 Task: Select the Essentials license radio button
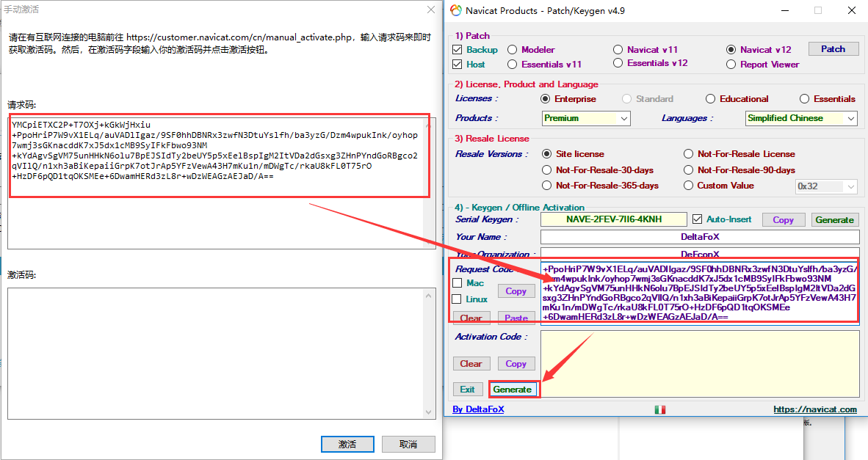[x=804, y=99]
